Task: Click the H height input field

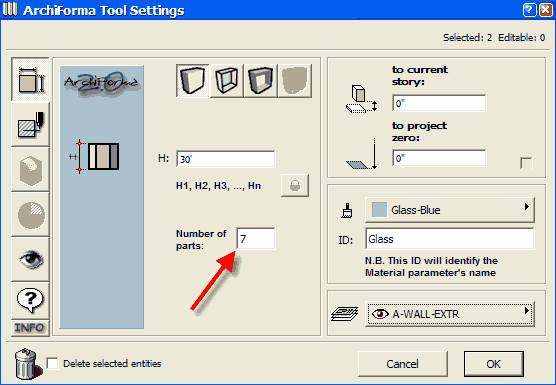Action: pos(226,159)
